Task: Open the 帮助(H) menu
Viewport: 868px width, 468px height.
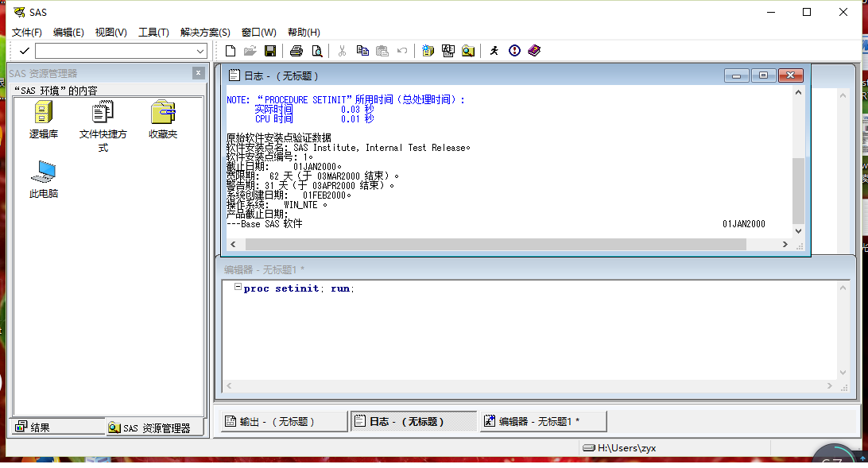Action: click(x=304, y=32)
